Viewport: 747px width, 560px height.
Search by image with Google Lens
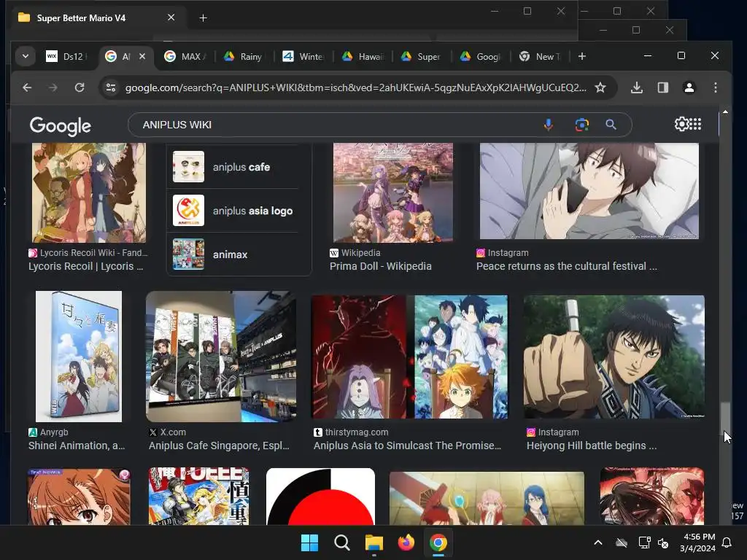coord(581,125)
